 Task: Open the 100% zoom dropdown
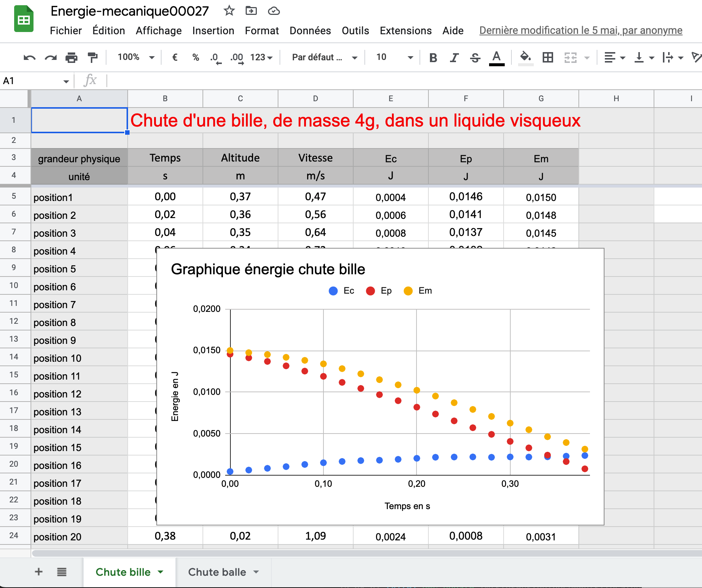click(135, 57)
